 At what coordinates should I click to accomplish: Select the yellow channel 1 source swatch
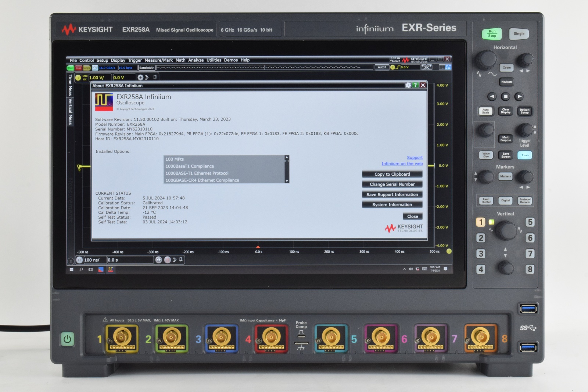(78, 78)
